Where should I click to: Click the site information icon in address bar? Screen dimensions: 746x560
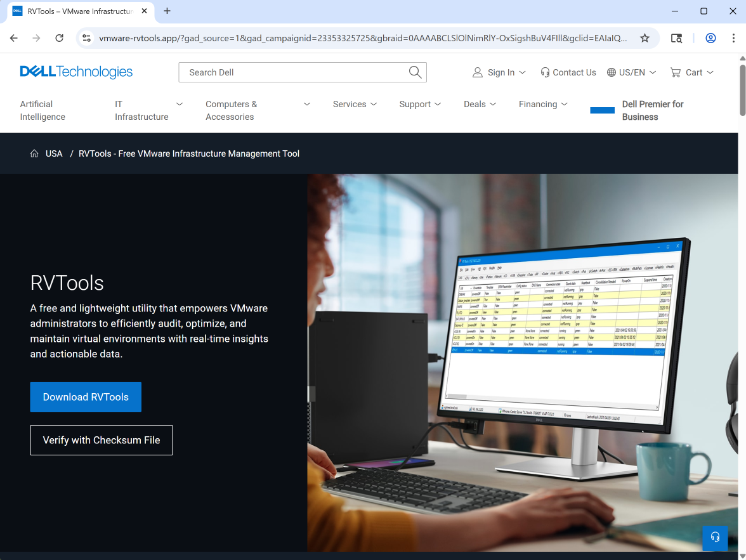(87, 38)
